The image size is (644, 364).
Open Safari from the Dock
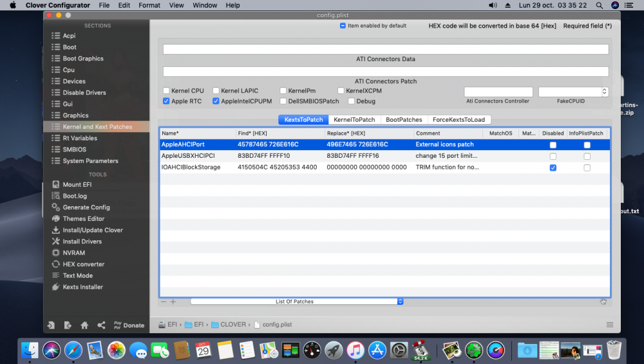(73, 350)
